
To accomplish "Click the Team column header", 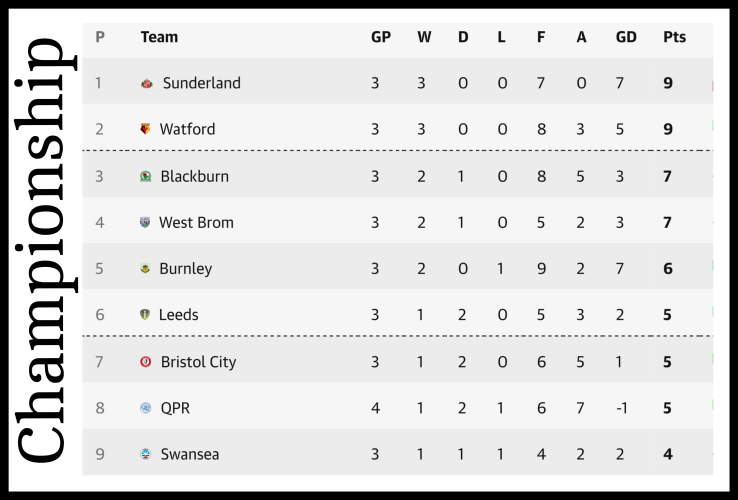I will [x=159, y=37].
